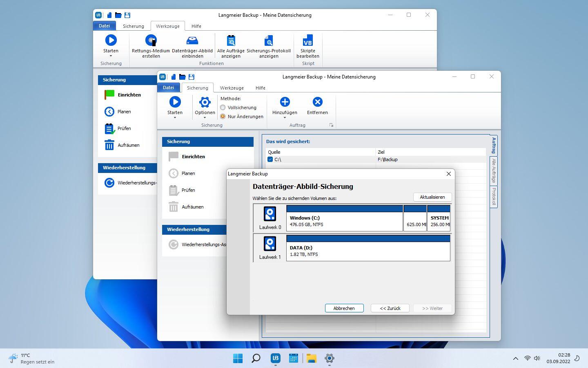
Task: Open File Explorer from the taskbar
Action: [312, 359]
